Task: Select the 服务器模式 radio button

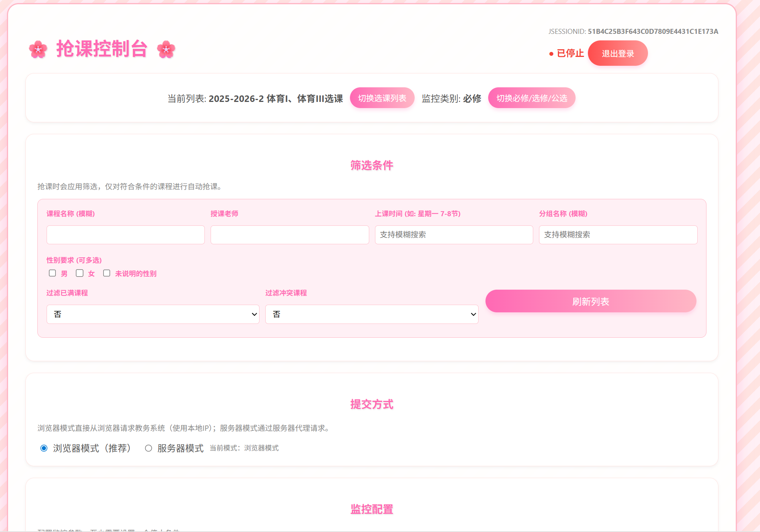Action: pyautogui.click(x=148, y=448)
